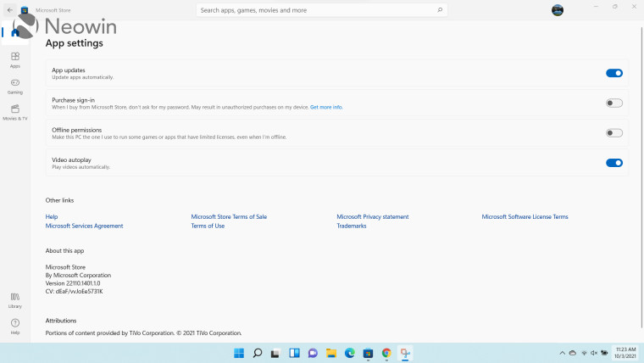The height and width of the screenshot is (363, 644).
Task: Open Microsoft Privacy statement link
Action: pyautogui.click(x=373, y=216)
